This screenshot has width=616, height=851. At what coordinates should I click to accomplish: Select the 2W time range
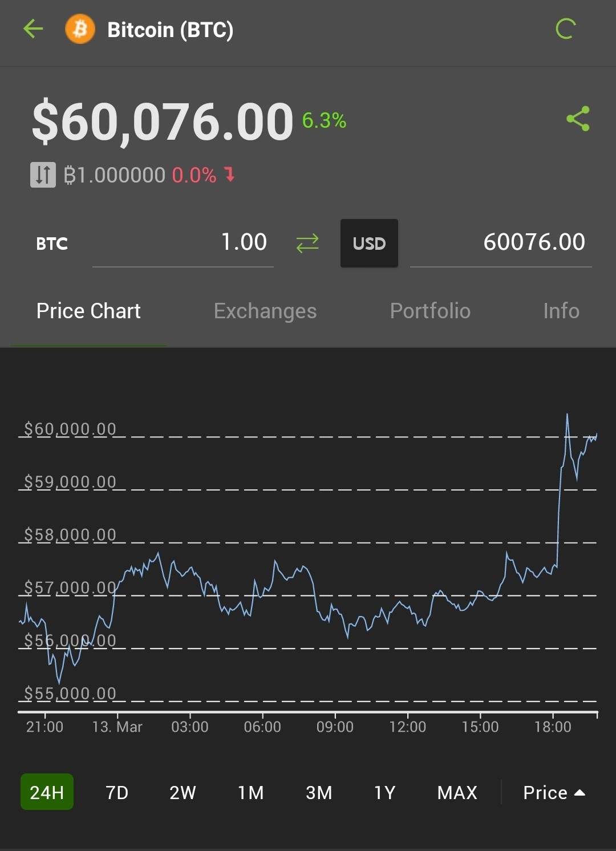(x=183, y=792)
